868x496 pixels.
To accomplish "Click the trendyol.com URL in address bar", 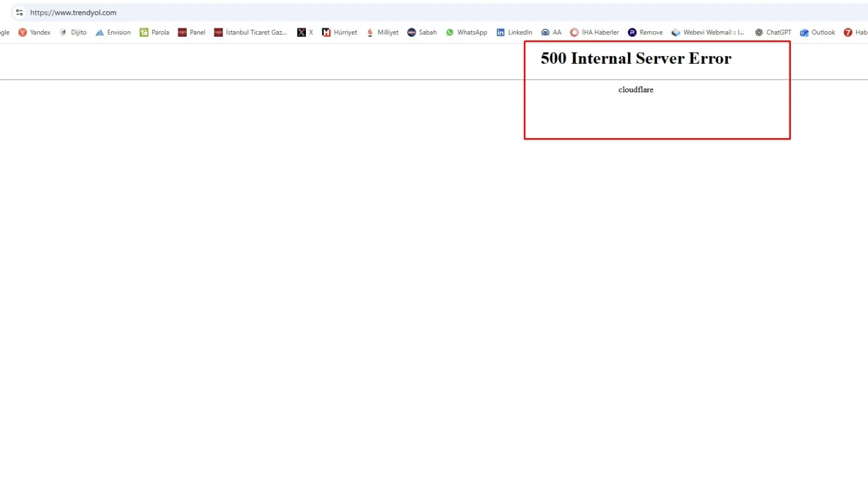I will coord(74,13).
